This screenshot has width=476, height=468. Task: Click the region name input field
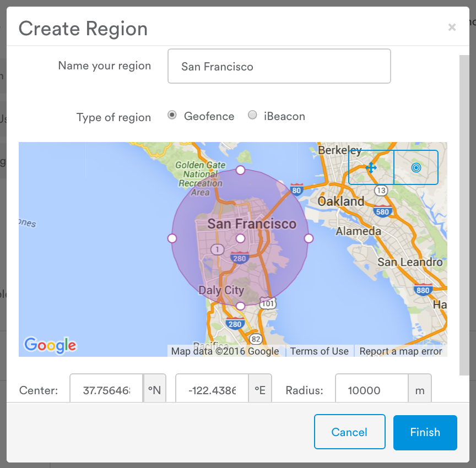pos(279,66)
